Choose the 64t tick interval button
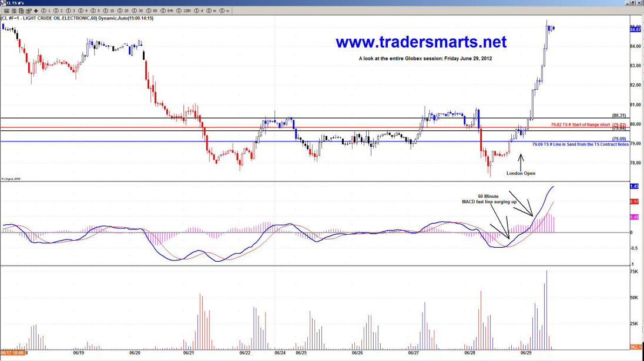The width and height of the screenshot is (644, 361). click(167, 11)
